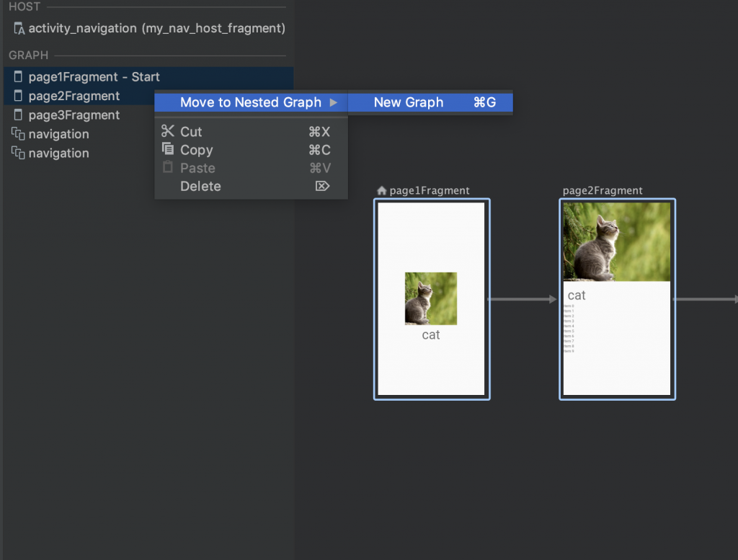This screenshot has height=560, width=738.
Task: Click the scissors icon beside Cut
Action: [x=168, y=131]
